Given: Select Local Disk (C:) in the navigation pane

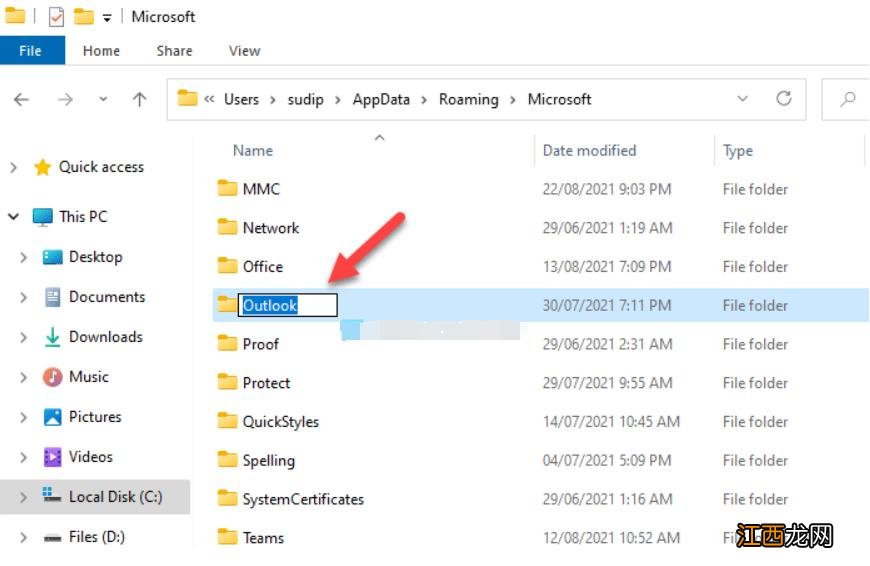Looking at the screenshot, I should pyautogui.click(x=115, y=497).
